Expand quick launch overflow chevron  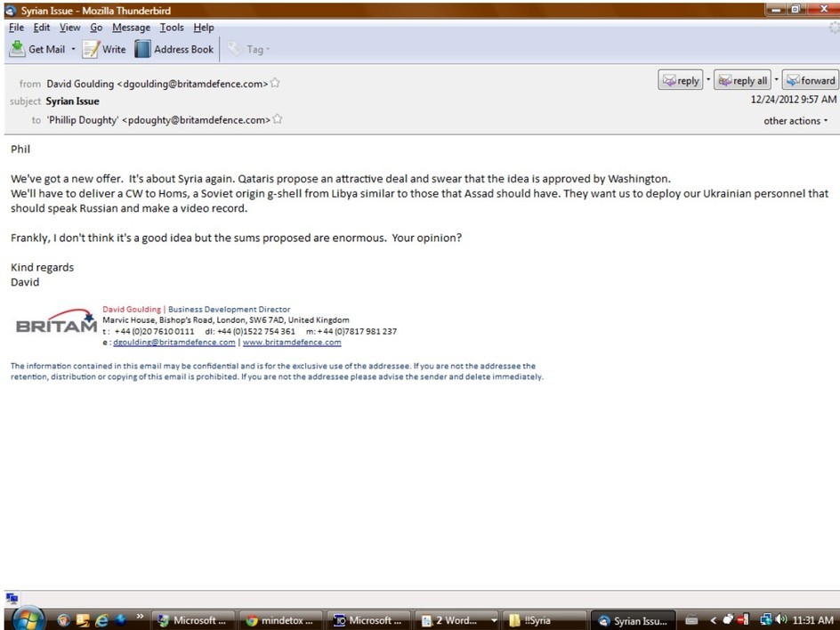tap(140, 617)
